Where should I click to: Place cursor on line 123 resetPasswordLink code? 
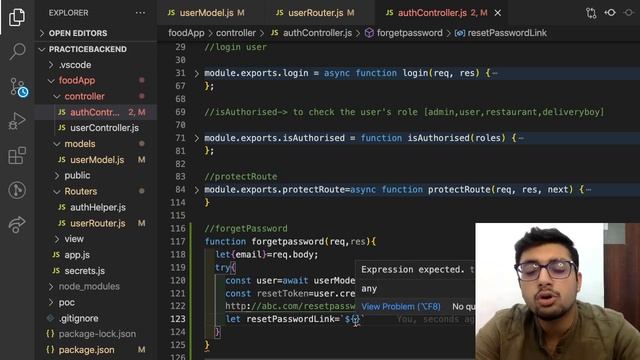294,319
